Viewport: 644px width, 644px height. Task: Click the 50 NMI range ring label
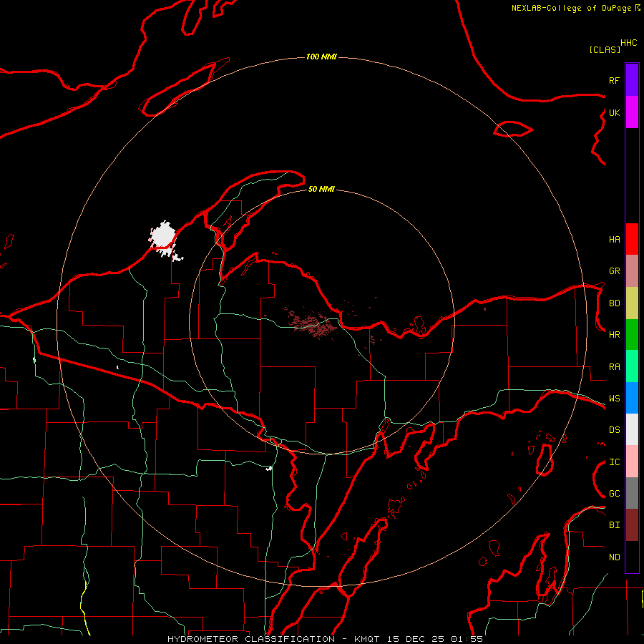tap(321, 190)
